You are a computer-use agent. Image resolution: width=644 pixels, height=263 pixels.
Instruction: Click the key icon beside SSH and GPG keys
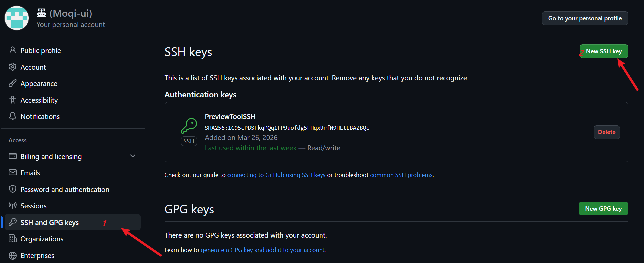click(13, 222)
